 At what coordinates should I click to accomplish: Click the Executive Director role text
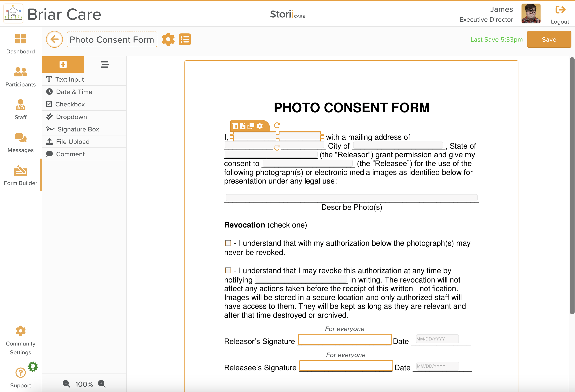click(486, 20)
